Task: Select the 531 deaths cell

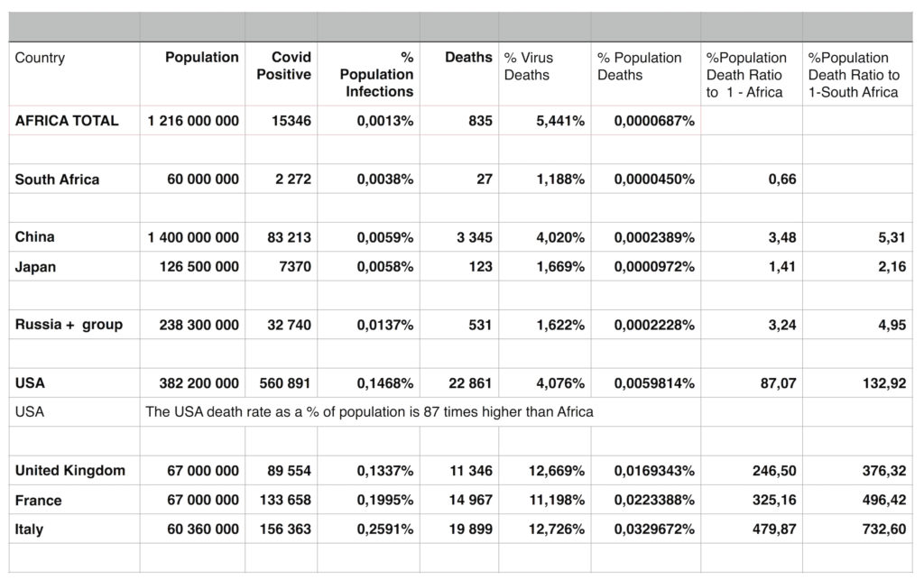Action: coord(459,325)
